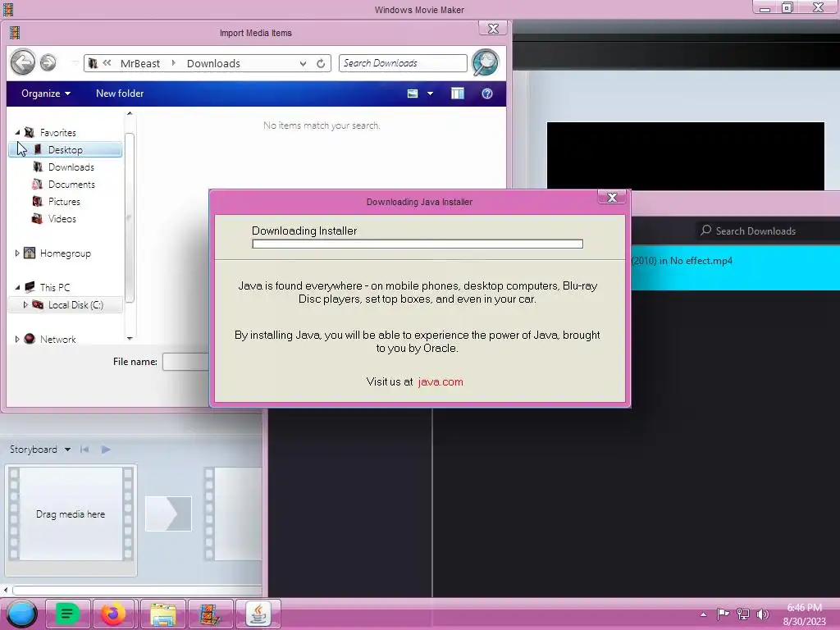The width and height of the screenshot is (840, 630).
Task: Open the java.com link
Action: coord(441,382)
